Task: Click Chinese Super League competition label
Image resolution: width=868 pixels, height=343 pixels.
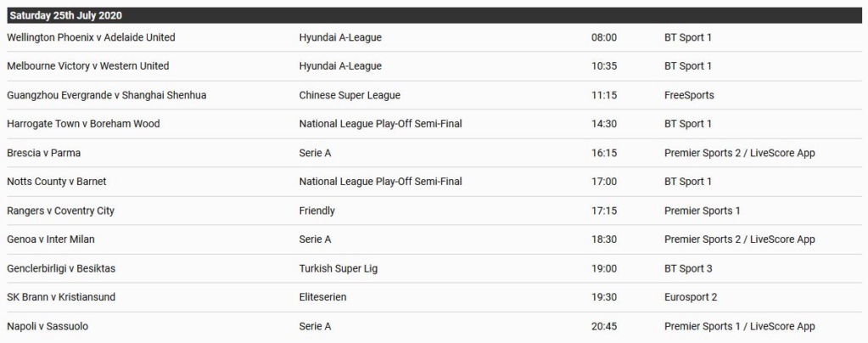Action: pos(350,95)
